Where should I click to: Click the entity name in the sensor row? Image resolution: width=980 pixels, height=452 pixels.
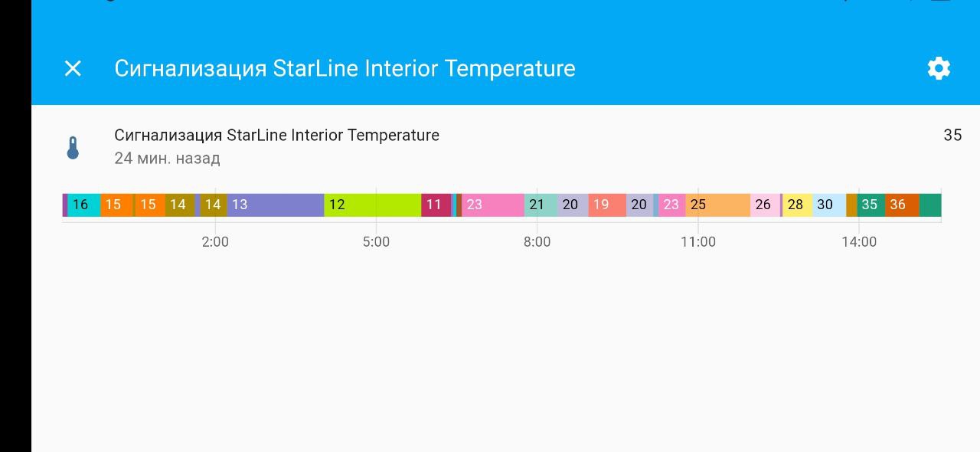pyautogui.click(x=276, y=136)
